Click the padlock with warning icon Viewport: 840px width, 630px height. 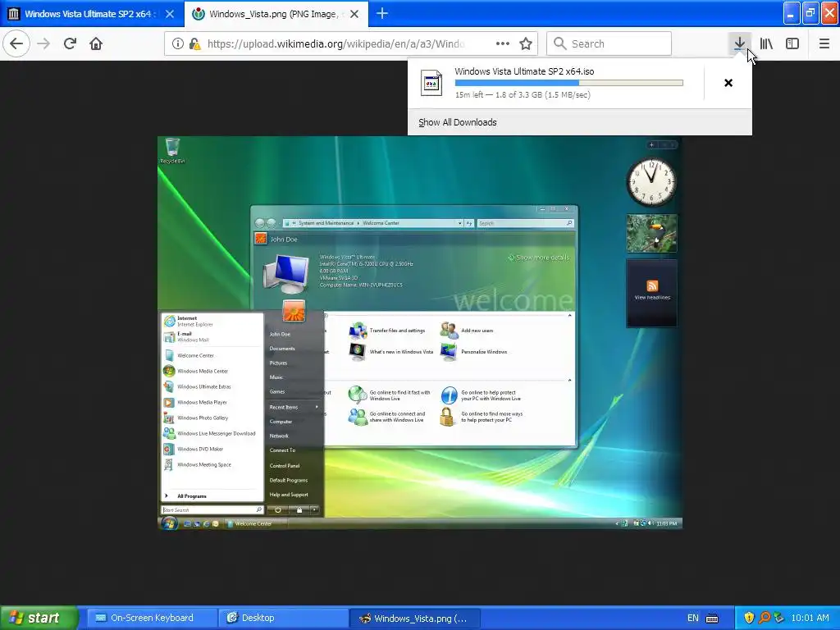pos(195,44)
